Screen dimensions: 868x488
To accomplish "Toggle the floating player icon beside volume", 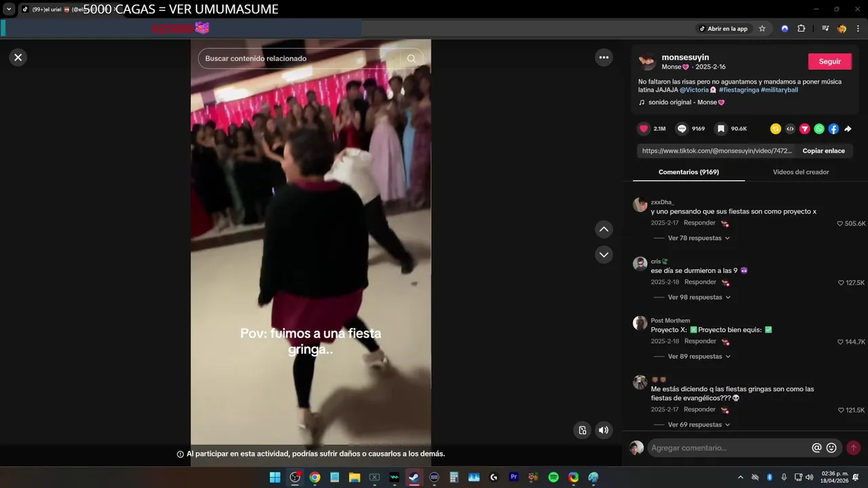I will [x=582, y=430].
